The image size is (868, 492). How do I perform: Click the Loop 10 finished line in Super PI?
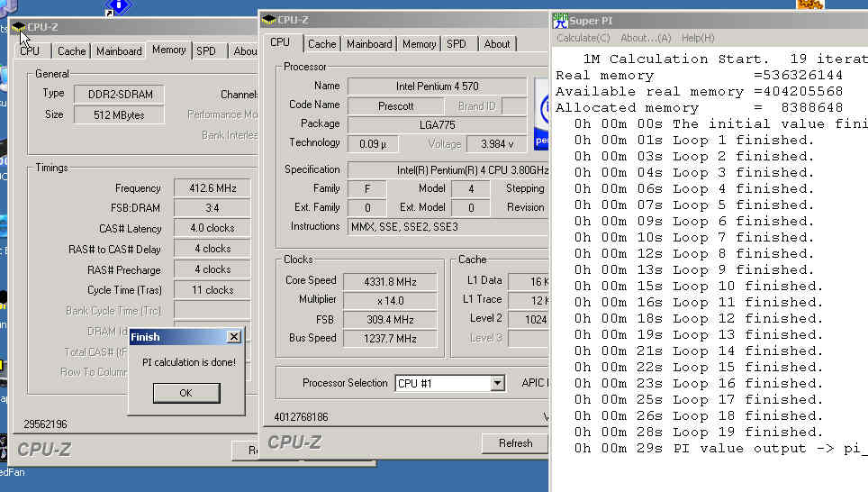point(699,286)
